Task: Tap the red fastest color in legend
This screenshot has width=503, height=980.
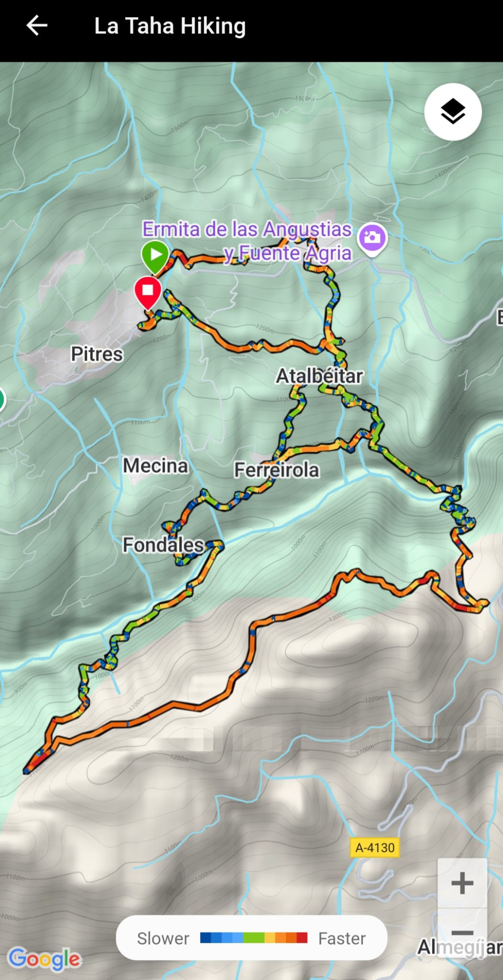Action: pos(302,937)
